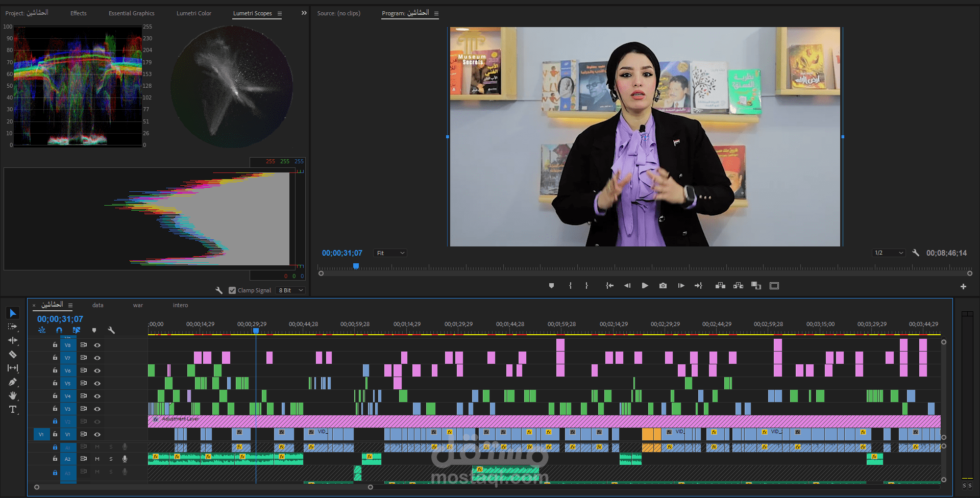This screenshot has height=498, width=980.
Task: Toggle timeline Snap magnet
Action: [59, 330]
